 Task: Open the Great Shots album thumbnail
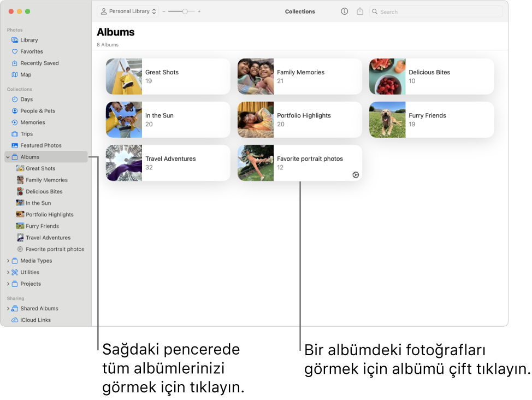click(124, 77)
